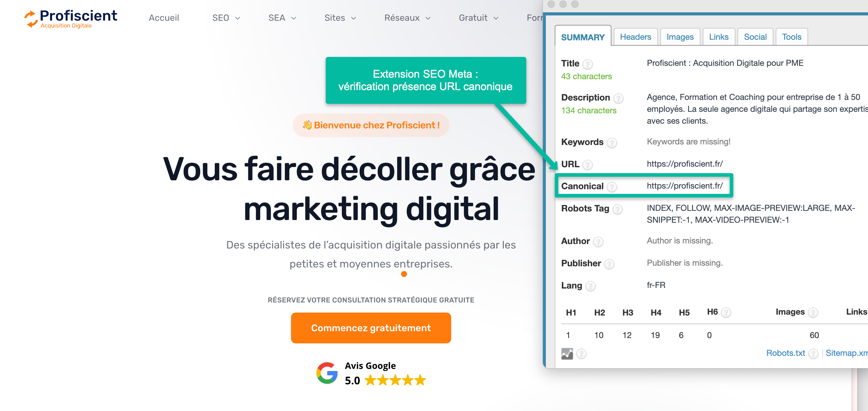Click the 'Keywords are missing!' message
Image resolution: width=868 pixels, height=411 pixels.
click(x=689, y=142)
